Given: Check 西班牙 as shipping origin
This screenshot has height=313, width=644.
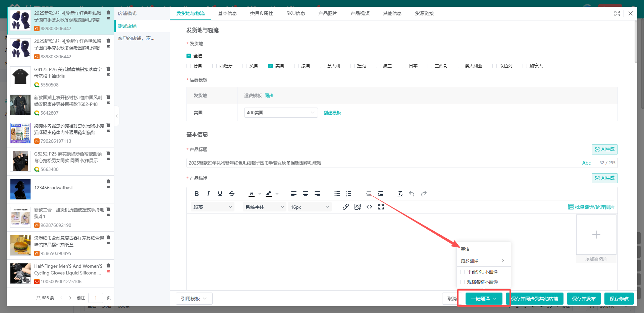Looking at the screenshot, I should tap(214, 66).
